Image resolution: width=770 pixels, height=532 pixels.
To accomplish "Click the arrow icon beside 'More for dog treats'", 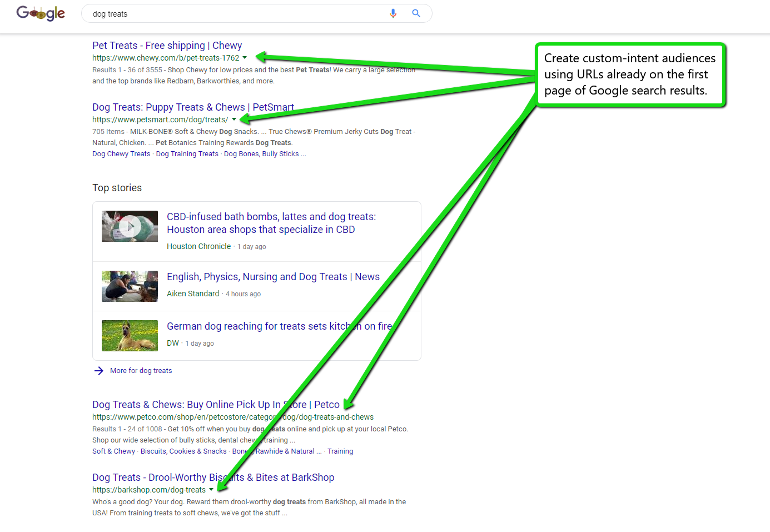I will pos(99,371).
